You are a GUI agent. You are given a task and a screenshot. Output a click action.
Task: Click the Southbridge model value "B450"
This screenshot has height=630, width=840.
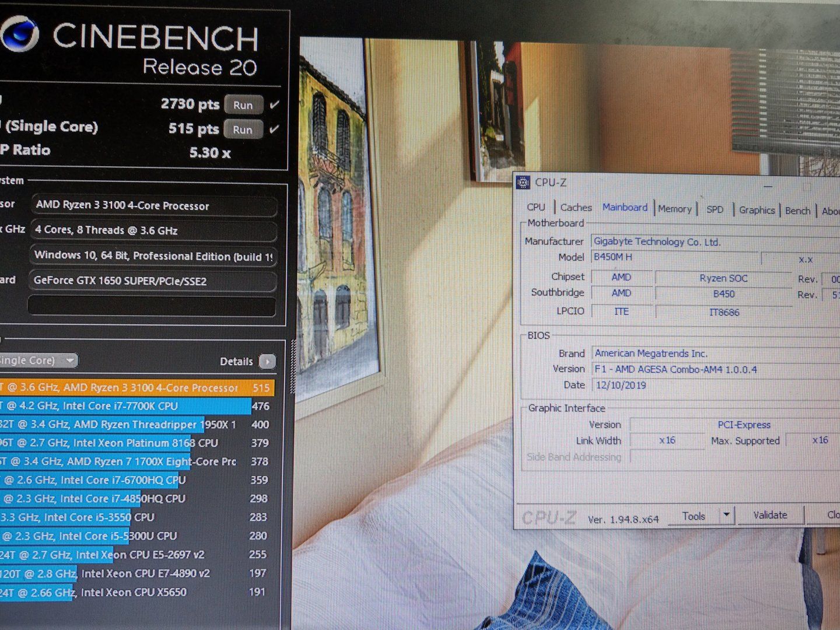(724, 294)
